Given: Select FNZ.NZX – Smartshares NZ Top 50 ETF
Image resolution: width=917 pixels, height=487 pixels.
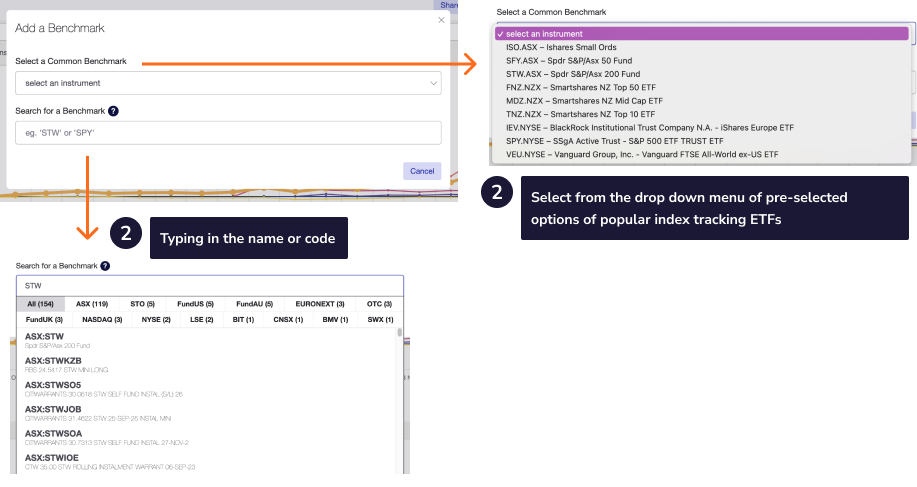Looking at the screenshot, I should point(701,88).
